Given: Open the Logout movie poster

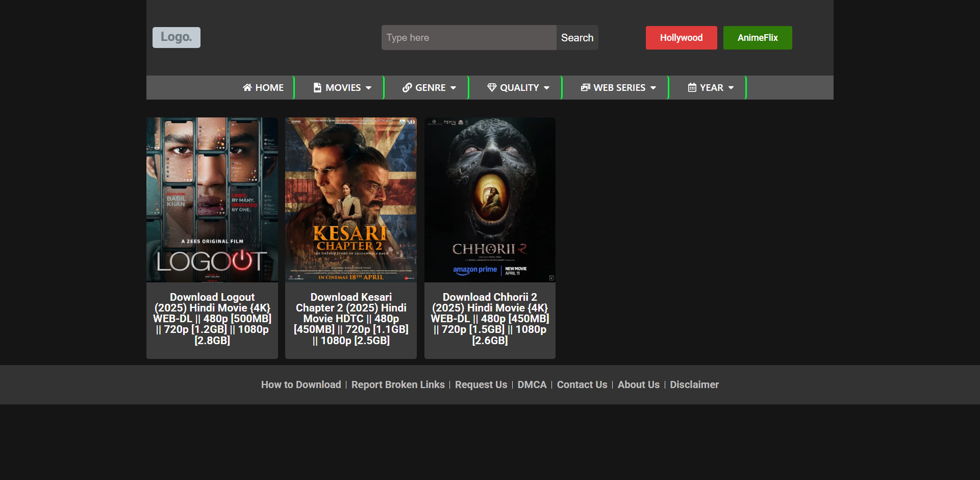Looking at the screenshot, I should (x=212, y=200).
